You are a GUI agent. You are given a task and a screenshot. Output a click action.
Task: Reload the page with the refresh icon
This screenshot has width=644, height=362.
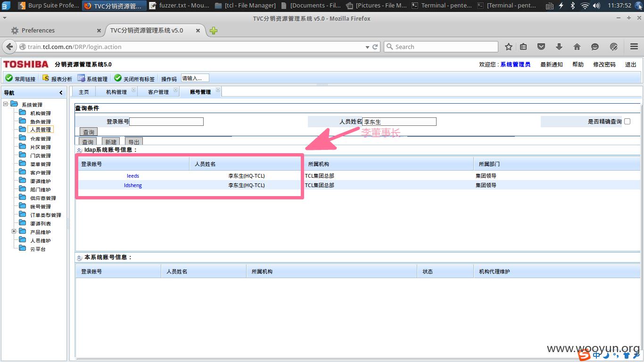(x=375, y=47)
